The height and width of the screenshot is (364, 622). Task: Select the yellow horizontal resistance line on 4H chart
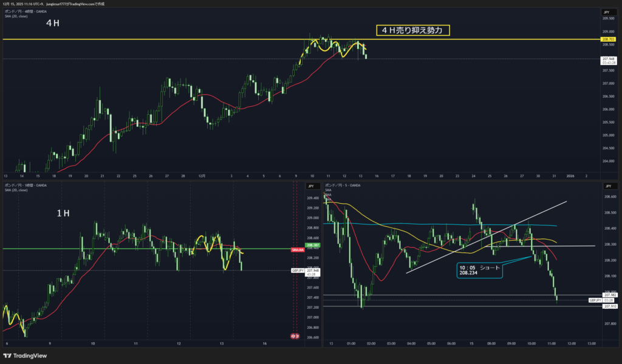pyautogui.click(x=182, y=39)
